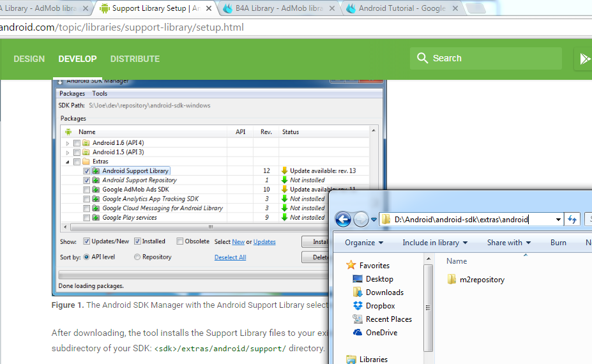Check the Google AdMob Ads SDK checkbox
Image resolution: width=592 pixels, height=364 pixels.
(86, 190)
